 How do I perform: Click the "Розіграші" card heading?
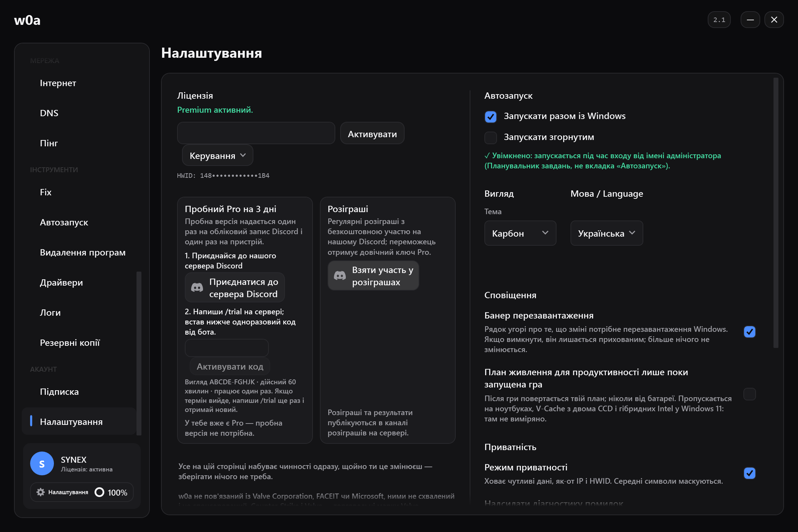pos(348,209)
